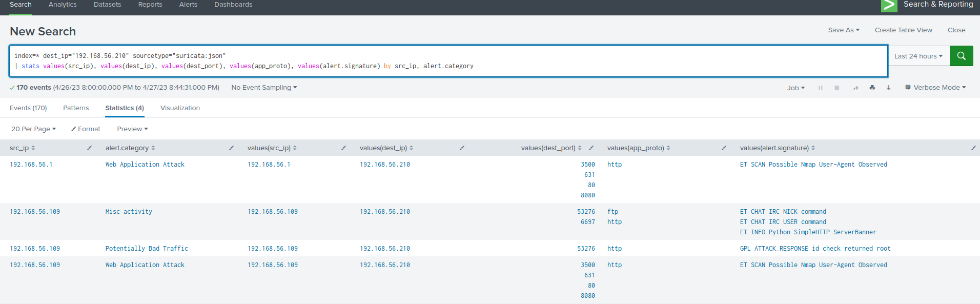Open the Events (170) tab
Image resolution: width=980 pixels, height=304 pixels.
point(28,108)
